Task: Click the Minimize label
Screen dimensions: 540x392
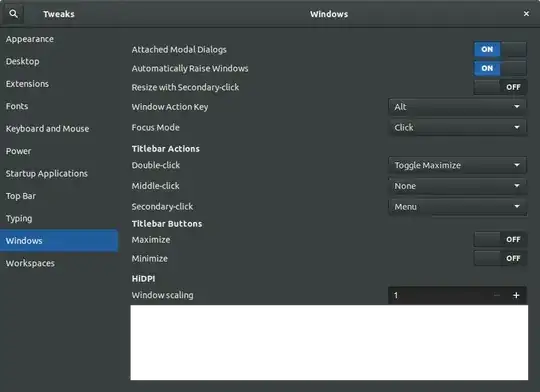Action: tap(149, 259)
